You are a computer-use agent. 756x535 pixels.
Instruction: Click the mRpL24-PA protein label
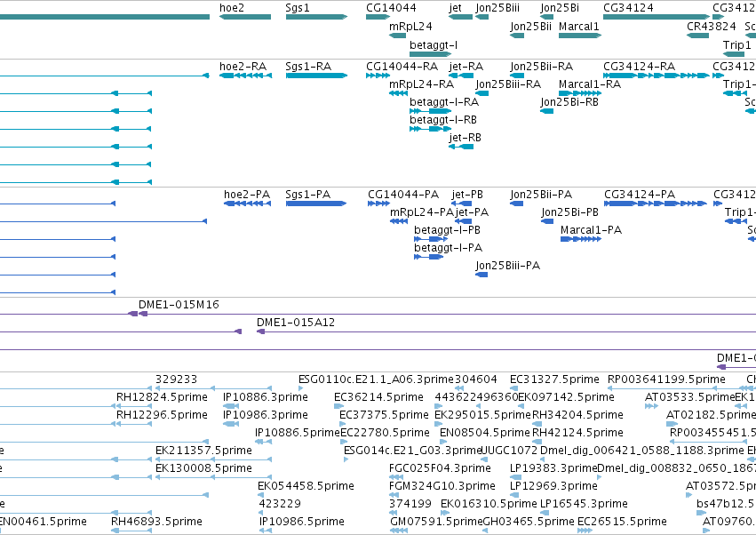click(x=421, y=212)
